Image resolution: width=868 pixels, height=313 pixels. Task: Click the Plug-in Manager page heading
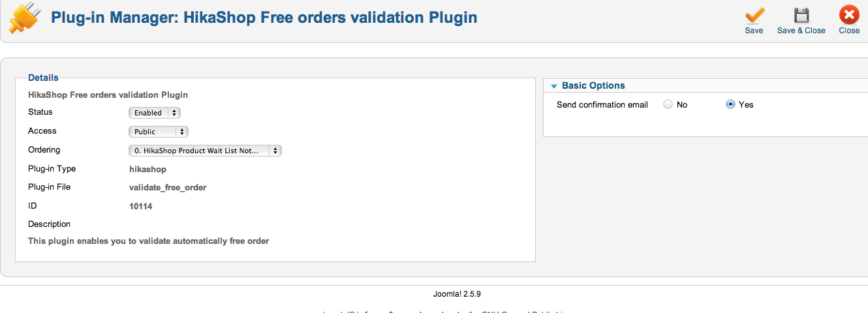tap(264, 18)
